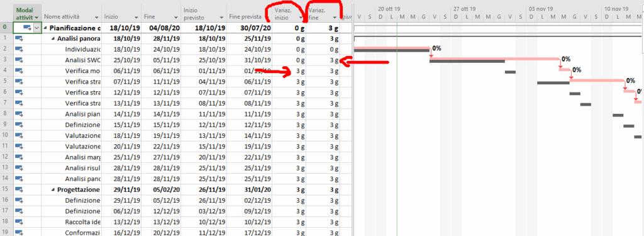Image resolution: width=644 pixels, height=236 pixels.
Task: Select the Nome attività column header
Action: point(72,14)
